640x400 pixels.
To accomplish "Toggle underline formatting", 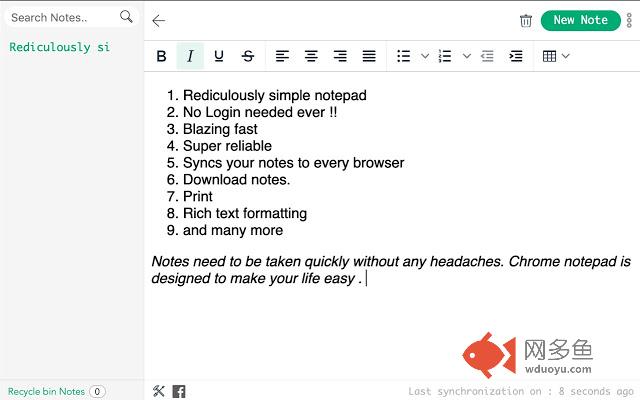I will 219,56.
